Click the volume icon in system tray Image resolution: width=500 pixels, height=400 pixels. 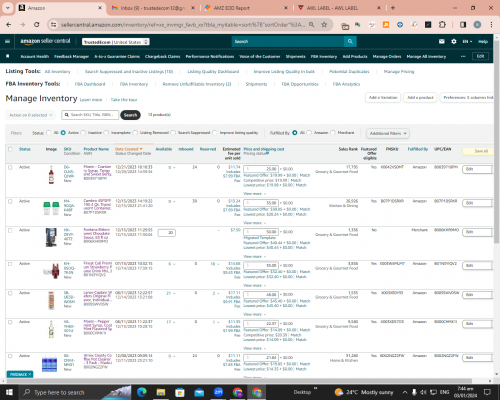click(423, 392)
